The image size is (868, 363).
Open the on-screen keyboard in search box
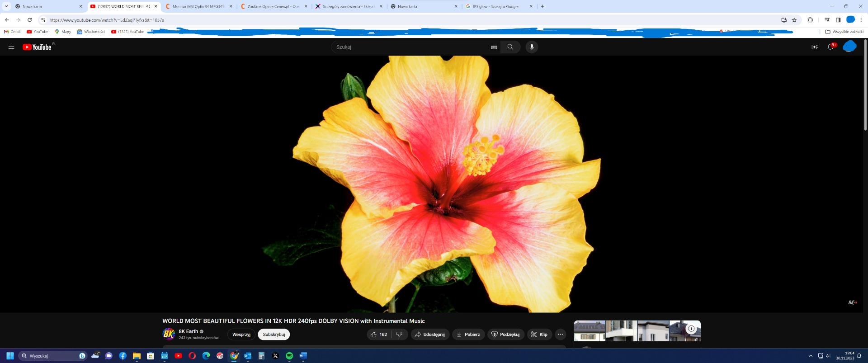494,47
